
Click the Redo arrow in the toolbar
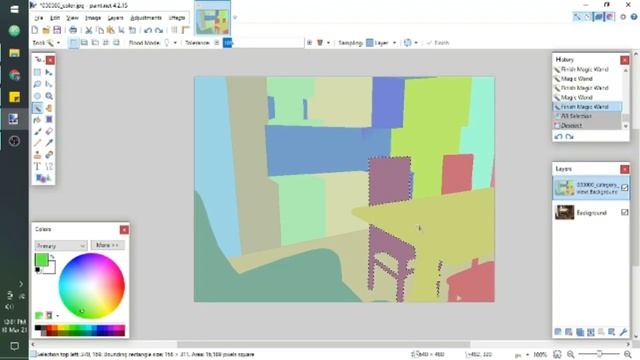tap(159, 30)
